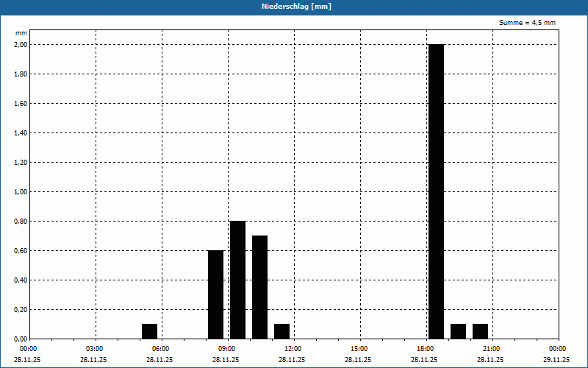Click the 21:00 time label
This screenshot has height=368, width=588.
point(492,349)
